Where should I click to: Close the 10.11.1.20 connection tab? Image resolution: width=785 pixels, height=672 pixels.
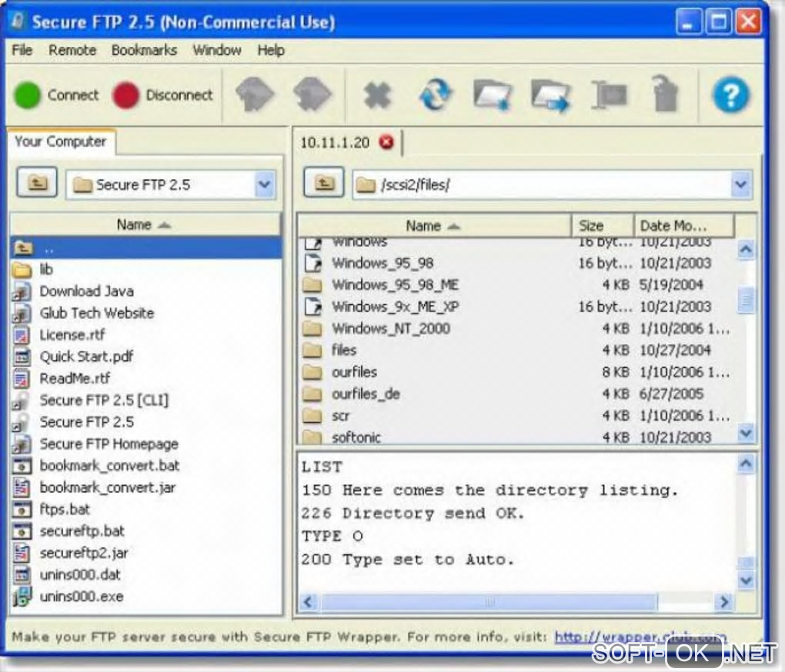click(x=386, y=142)
